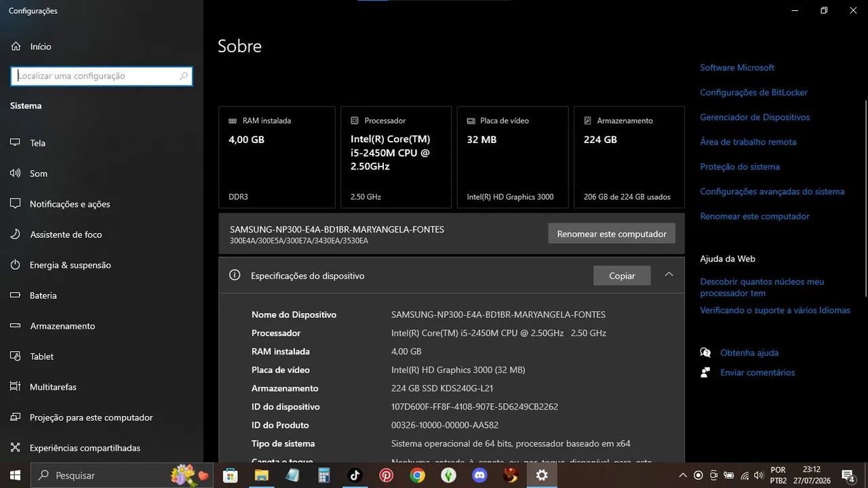Open the notification center icon
This screenshot has height=488, width=868.
point(848,475)
